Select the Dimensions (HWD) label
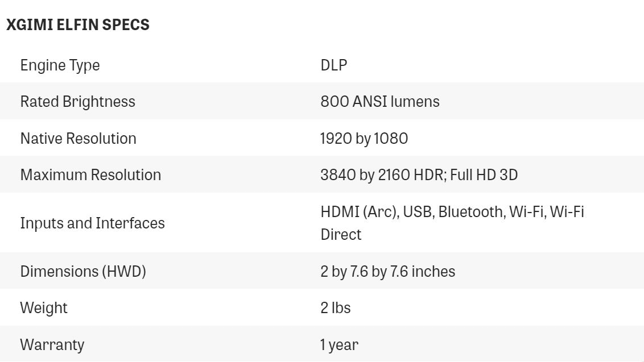This screenshot has width=644, height=362. tap(83, 271)
